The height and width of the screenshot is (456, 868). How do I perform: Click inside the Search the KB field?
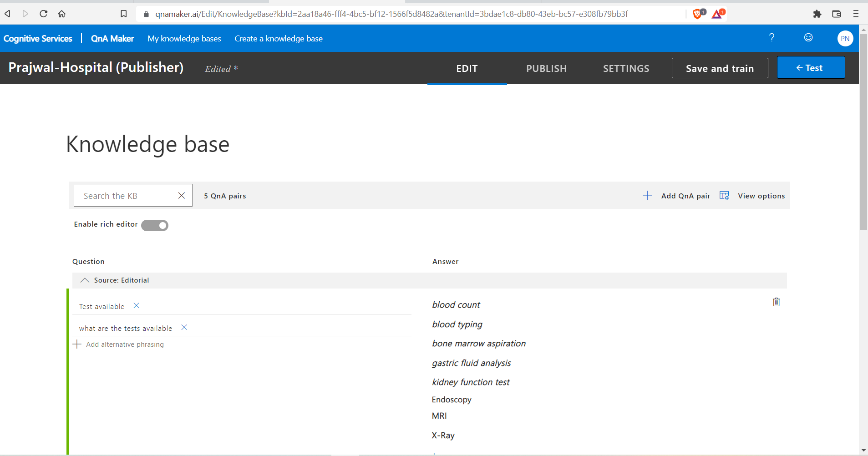pyautogui.click(x=123, y=195)
